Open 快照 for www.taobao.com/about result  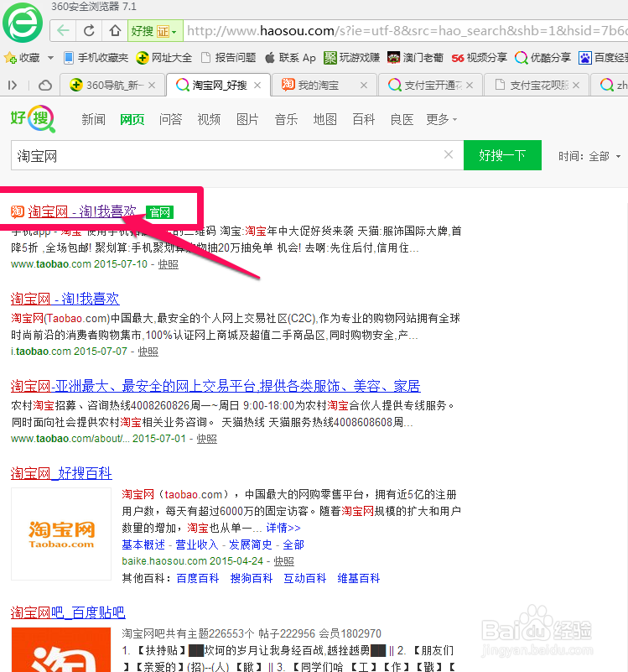(x=207, y=440)
